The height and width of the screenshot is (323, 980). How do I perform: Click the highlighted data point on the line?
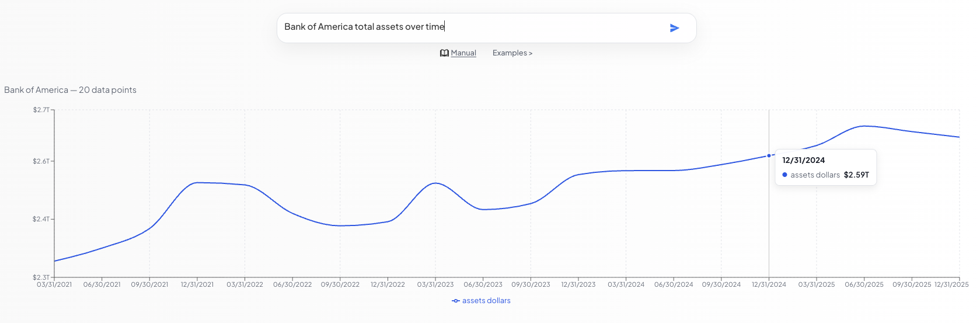pos(769,156)
